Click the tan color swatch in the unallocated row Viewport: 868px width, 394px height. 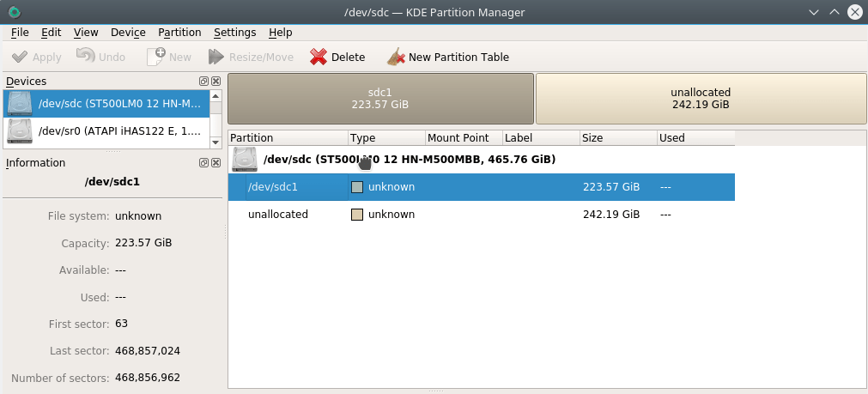(x=357, y=214)
